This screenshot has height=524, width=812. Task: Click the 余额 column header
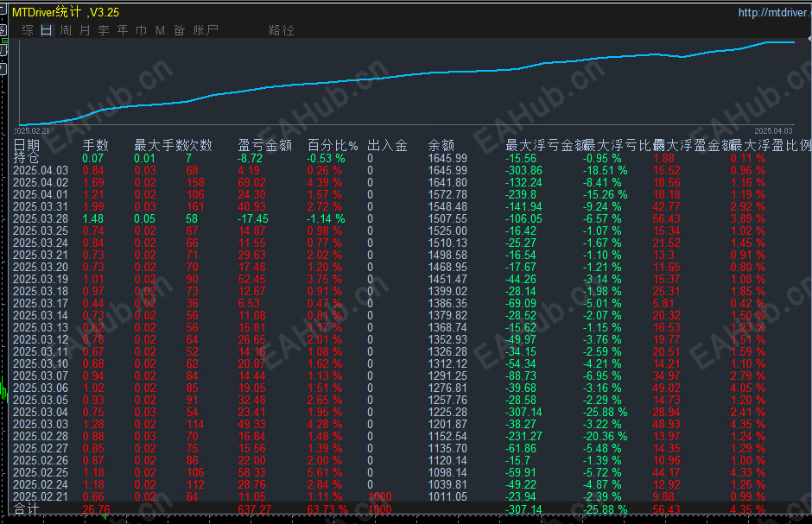coord(441,145)
